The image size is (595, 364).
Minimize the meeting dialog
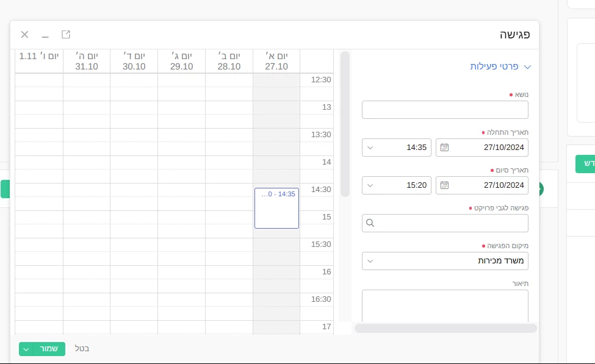45,35
